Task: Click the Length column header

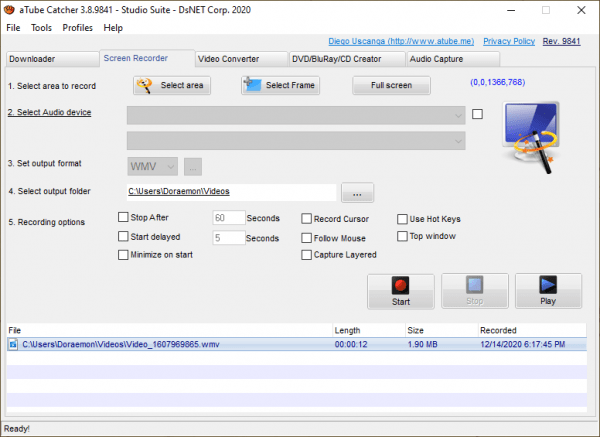Action: [x=369, y=330]
